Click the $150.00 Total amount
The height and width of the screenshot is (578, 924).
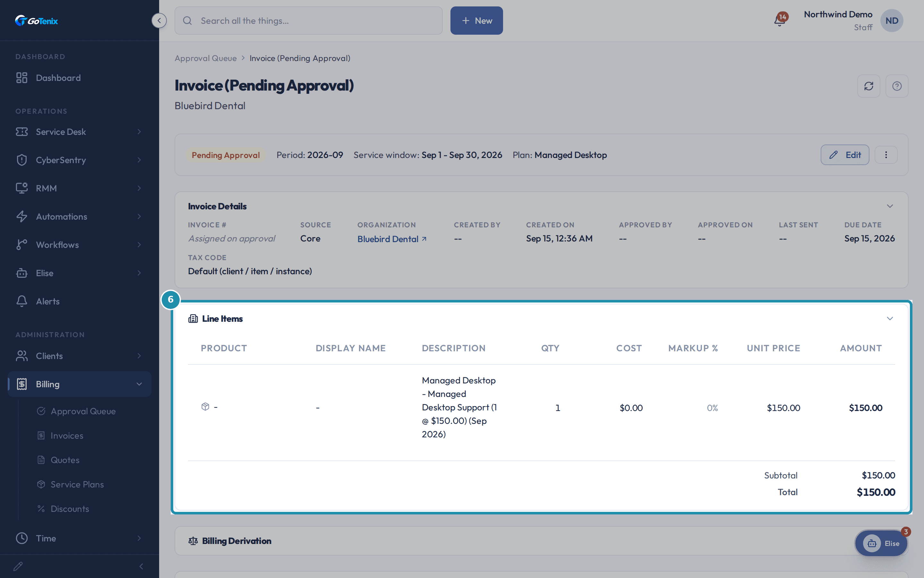coord(876,492)
